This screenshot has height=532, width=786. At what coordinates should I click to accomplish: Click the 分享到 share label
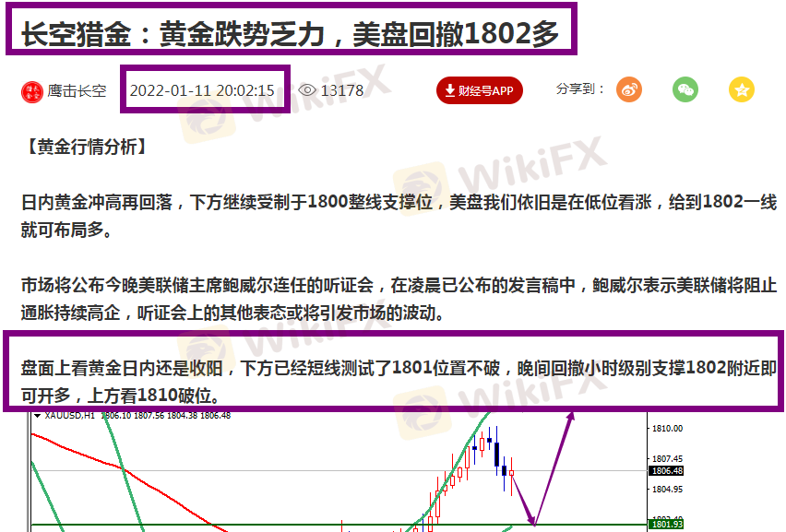[580, 89]
